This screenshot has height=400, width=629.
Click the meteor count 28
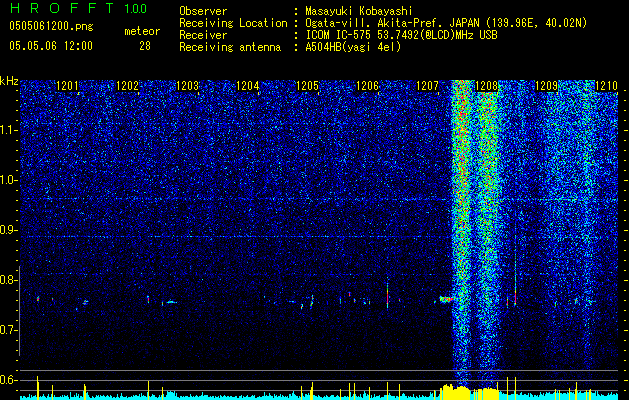coord(145,46)
